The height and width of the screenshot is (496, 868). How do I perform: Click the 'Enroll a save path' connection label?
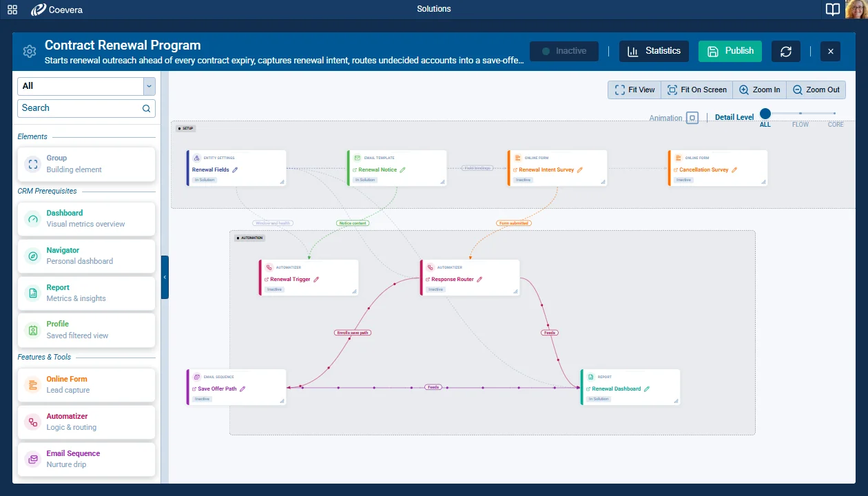pyautogui.click(x=353, y=333)
